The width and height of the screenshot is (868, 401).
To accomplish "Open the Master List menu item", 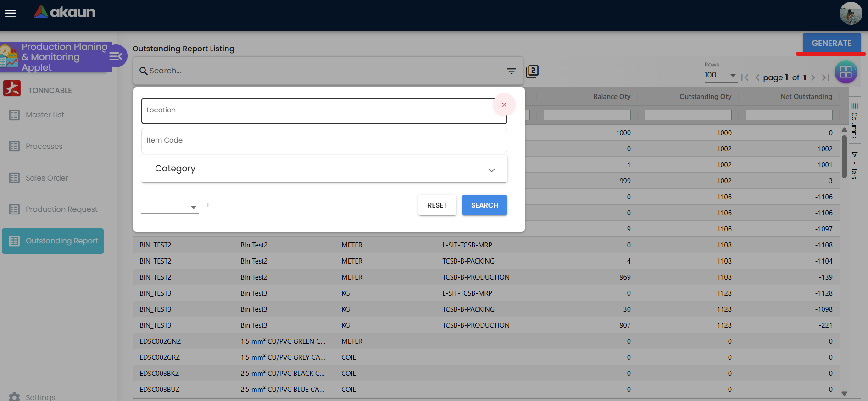I will 45,115.
